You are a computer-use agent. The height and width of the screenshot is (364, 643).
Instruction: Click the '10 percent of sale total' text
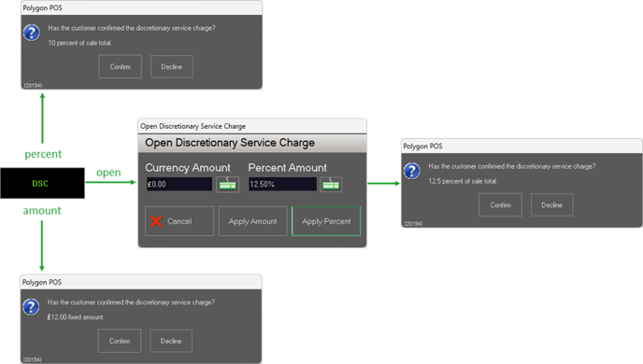(79, 43)
